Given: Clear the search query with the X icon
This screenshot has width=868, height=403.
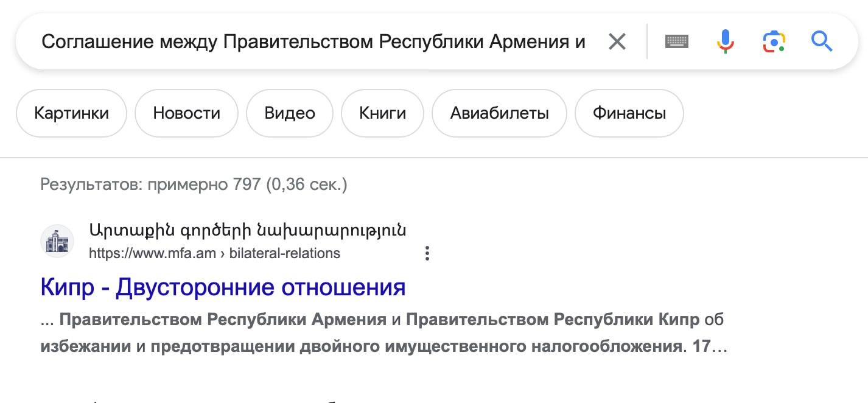Looking at the screenshot, I should pyautogui.click(x=617, y=42).
